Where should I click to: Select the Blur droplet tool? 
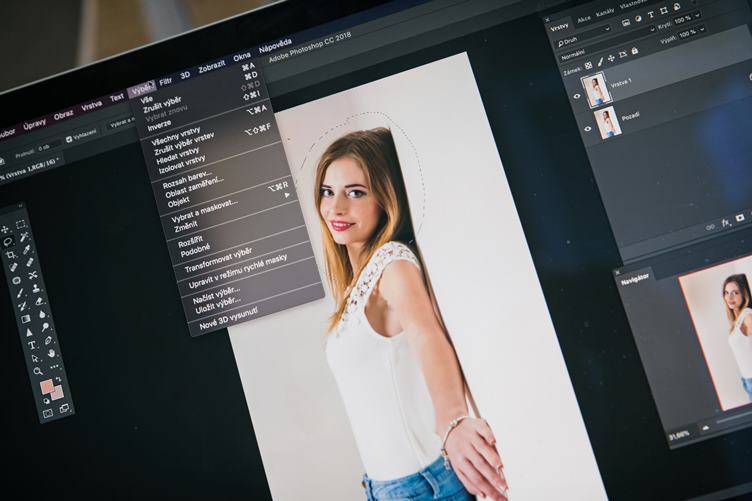42,314
